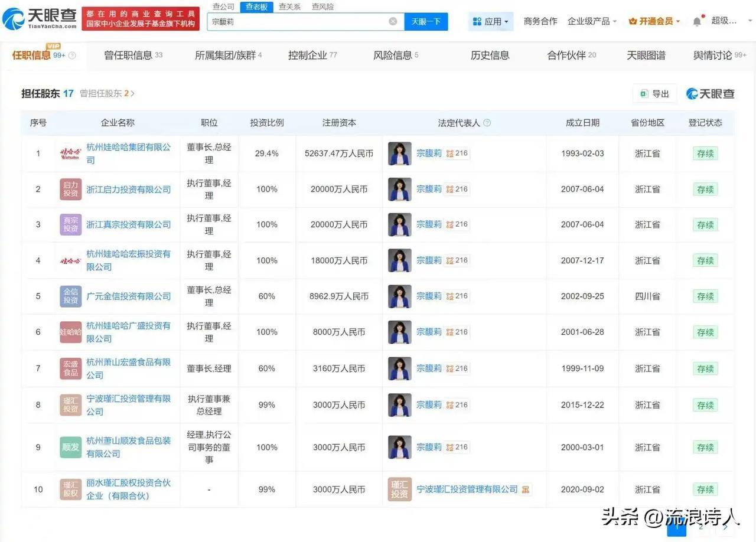Click the structure icon after 宁波瑾汇投资管理有限公司 legal rep
Viewport: 756px width, 542px height.
[x=525, y=489]
